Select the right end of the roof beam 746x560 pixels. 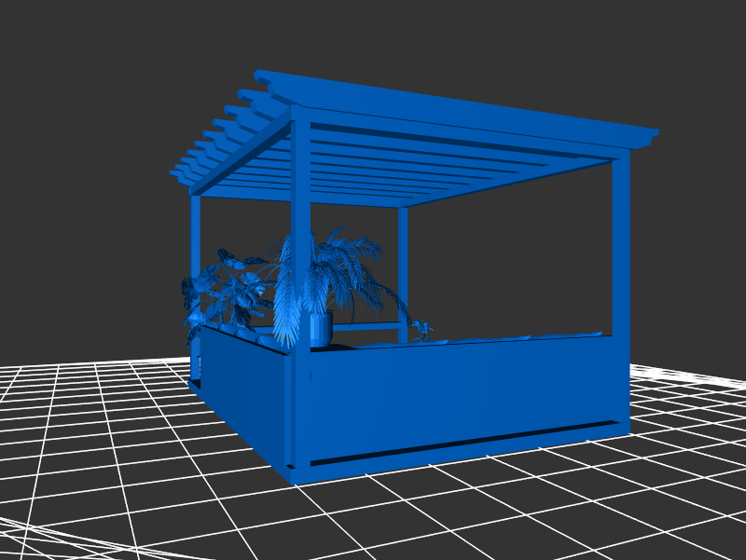click(x=643, y=138)
